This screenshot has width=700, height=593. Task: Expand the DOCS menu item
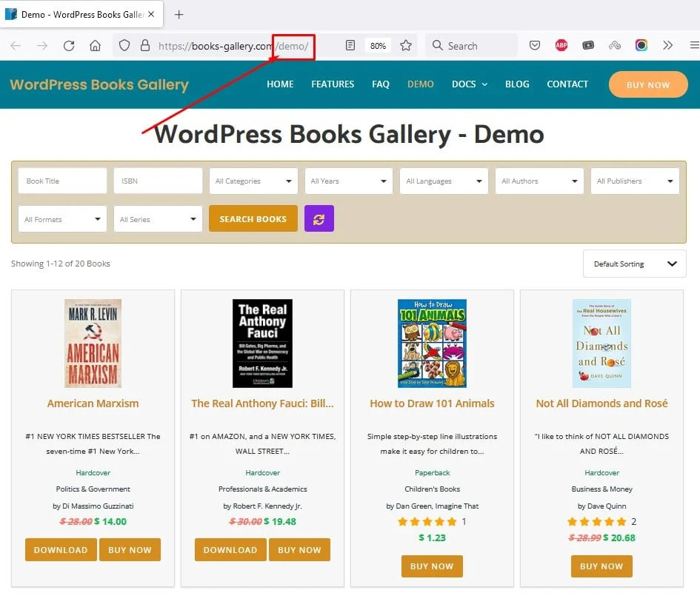469,84
